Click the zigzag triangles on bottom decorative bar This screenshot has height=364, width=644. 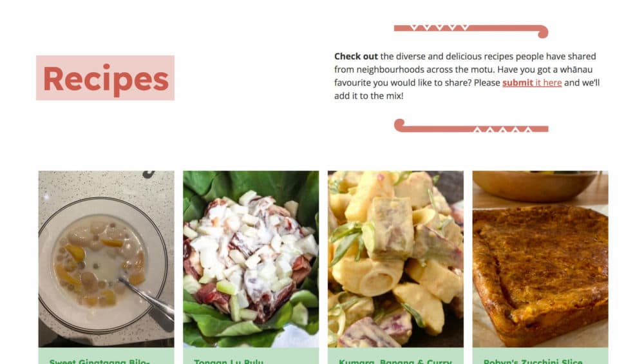(x=503, y=129)
